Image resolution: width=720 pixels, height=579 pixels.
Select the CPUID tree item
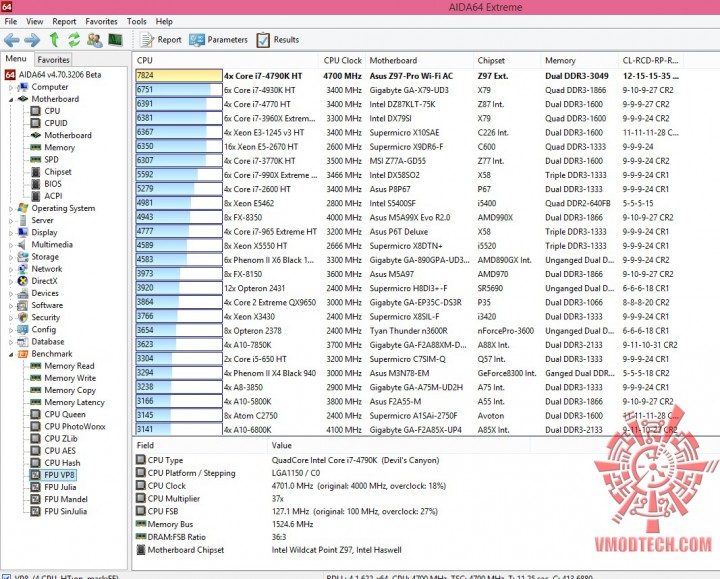pyautogui.click(x=49, y=123)
